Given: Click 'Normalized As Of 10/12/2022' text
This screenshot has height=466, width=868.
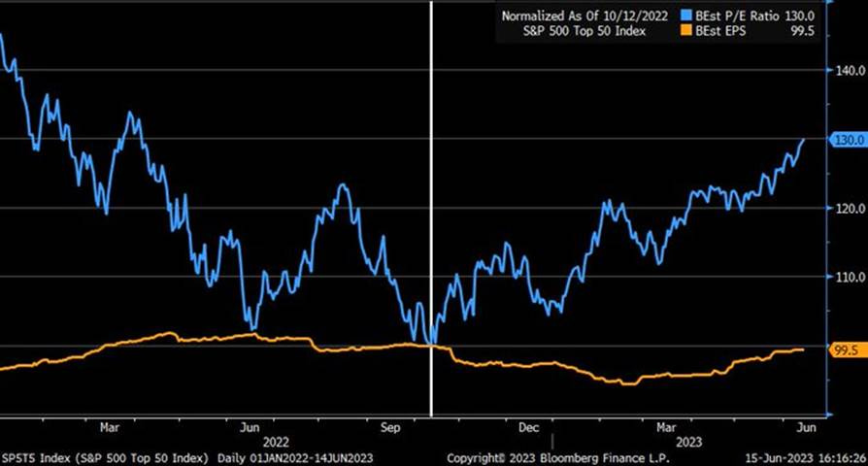Looking at the screenshot, I should [x=584, y=16].
